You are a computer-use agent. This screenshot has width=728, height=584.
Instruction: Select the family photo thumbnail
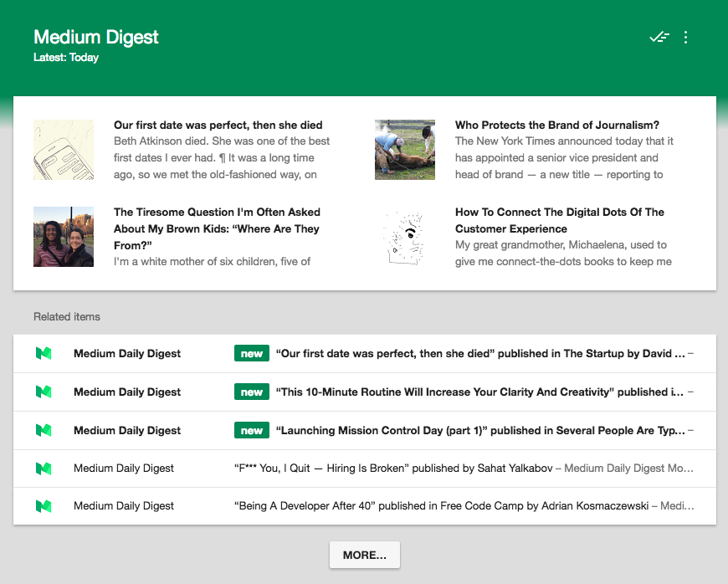(63, 237)
